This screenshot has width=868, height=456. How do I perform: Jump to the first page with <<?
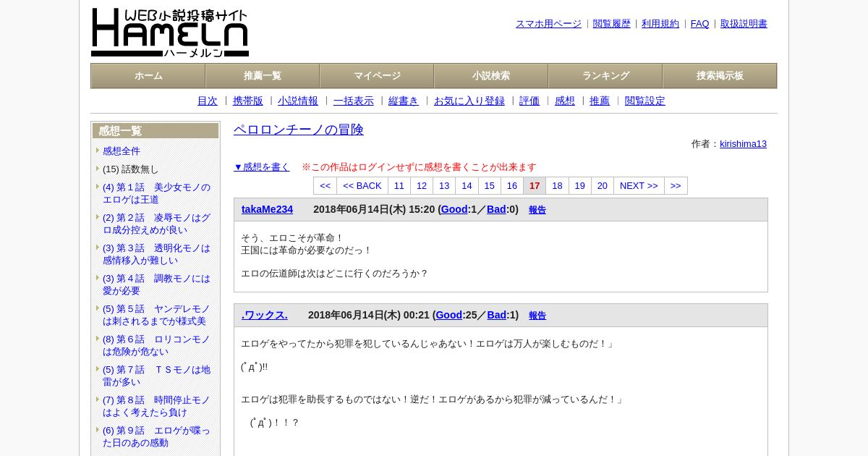(325, 186)
